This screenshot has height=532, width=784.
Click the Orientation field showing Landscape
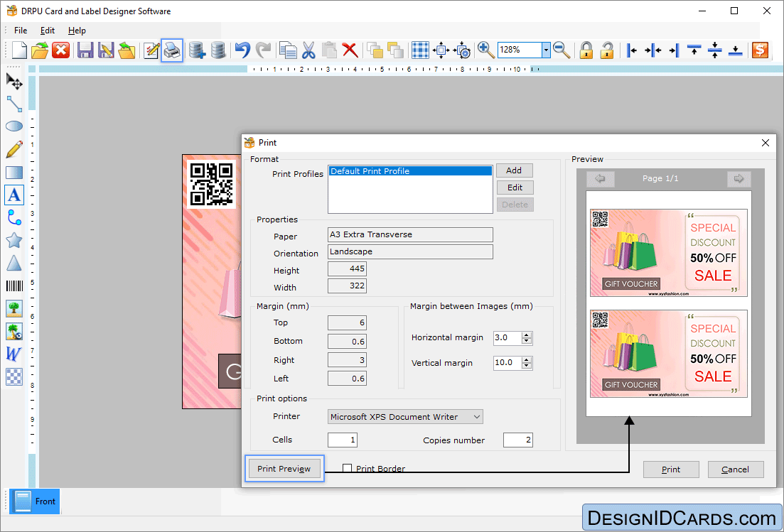point(411,251)
